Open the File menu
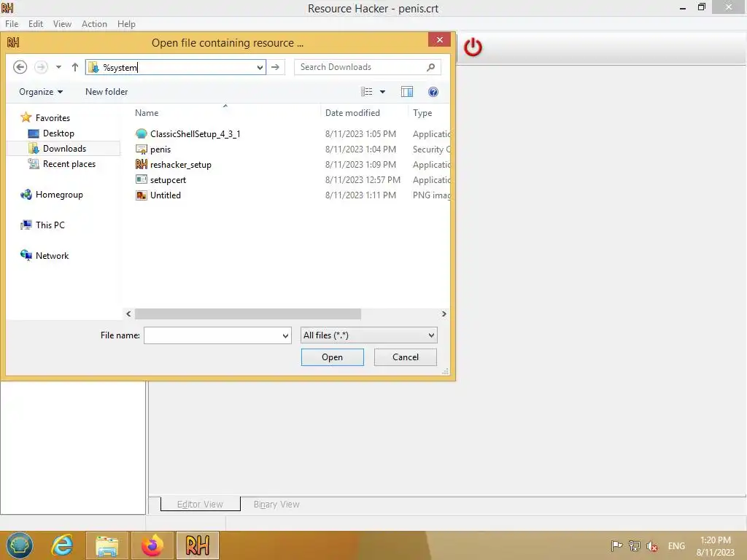Image resolution: width=747 pixels, height=560 pixels. (x=12, y=24)
